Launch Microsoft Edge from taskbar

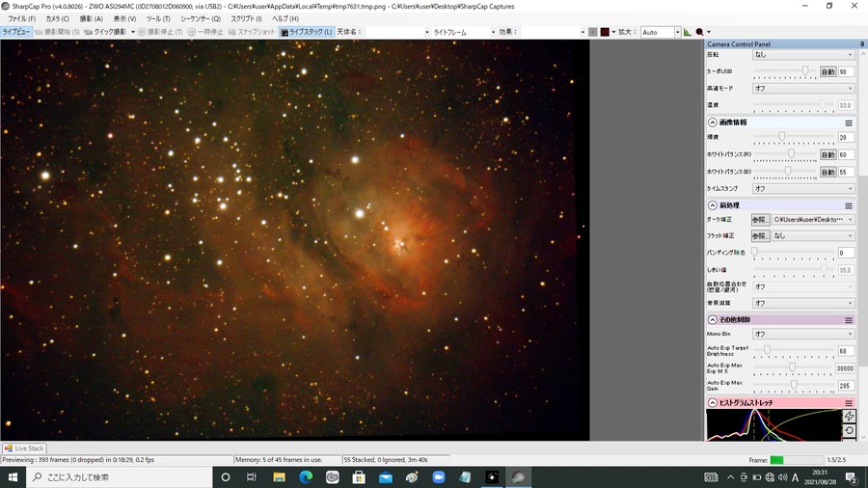(306, 477)
